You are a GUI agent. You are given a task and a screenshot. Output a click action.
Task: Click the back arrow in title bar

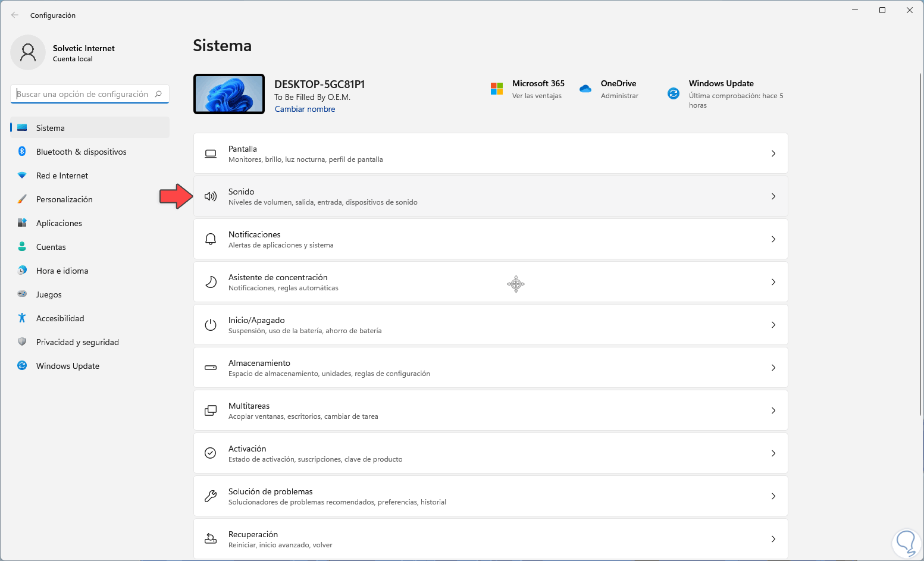15,15
